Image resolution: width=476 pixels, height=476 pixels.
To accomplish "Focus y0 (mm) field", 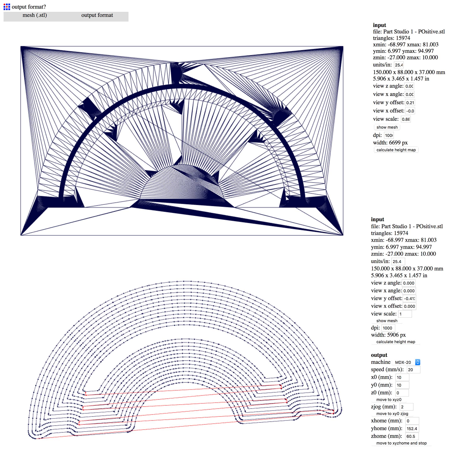I will 402,385.
